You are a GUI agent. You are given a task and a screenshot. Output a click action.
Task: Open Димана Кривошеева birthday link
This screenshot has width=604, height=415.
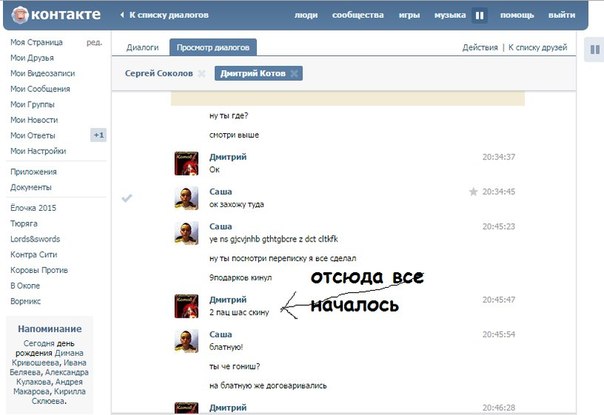coord(47,358)
